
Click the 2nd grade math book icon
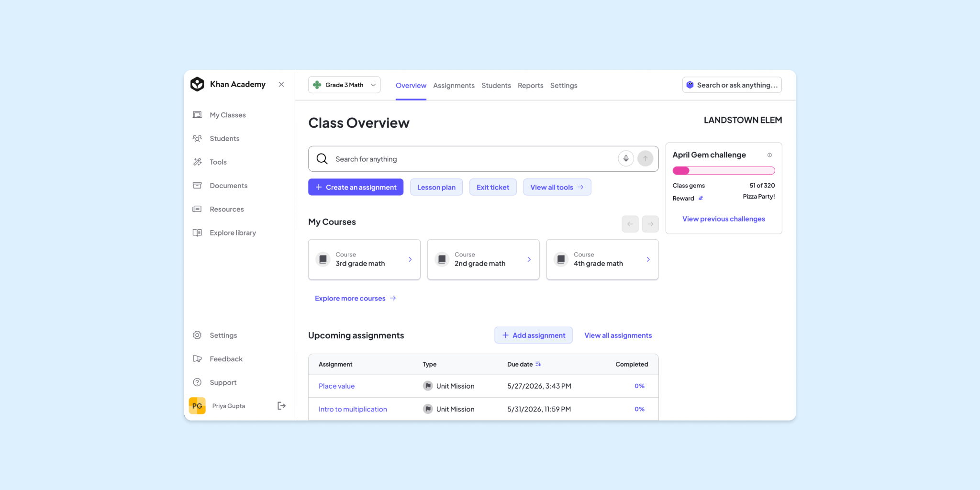tap(442, 259)
